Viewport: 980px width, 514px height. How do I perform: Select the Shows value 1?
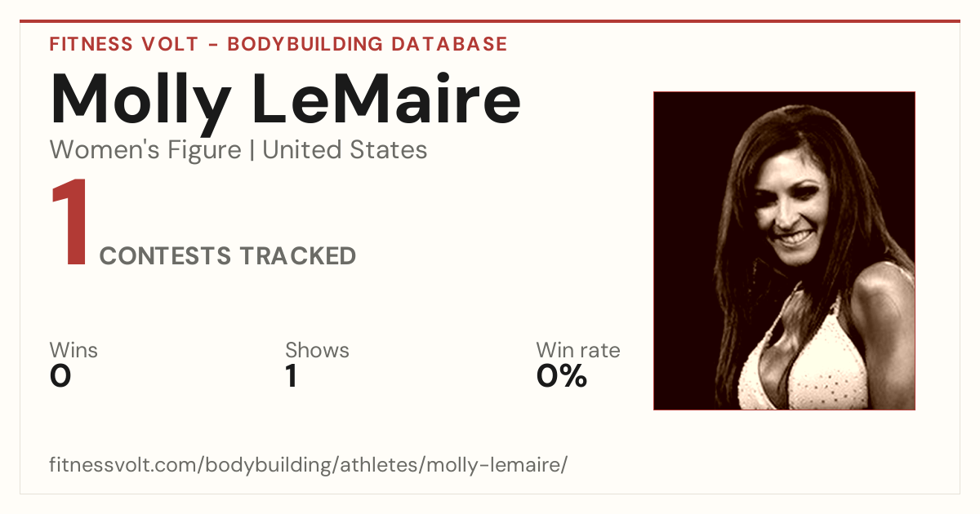click(x=292, y=376)
